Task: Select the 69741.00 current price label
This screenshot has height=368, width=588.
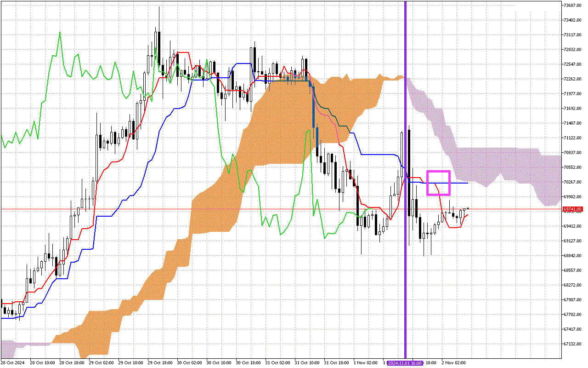Action: pos(572,209)
